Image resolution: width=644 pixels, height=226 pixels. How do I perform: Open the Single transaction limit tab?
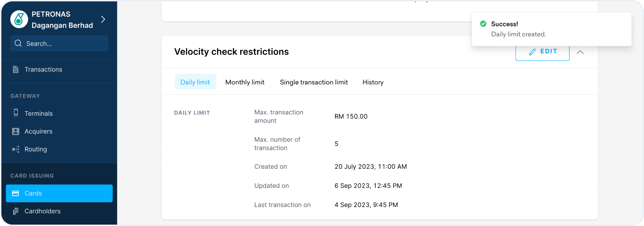click(314, 82)
